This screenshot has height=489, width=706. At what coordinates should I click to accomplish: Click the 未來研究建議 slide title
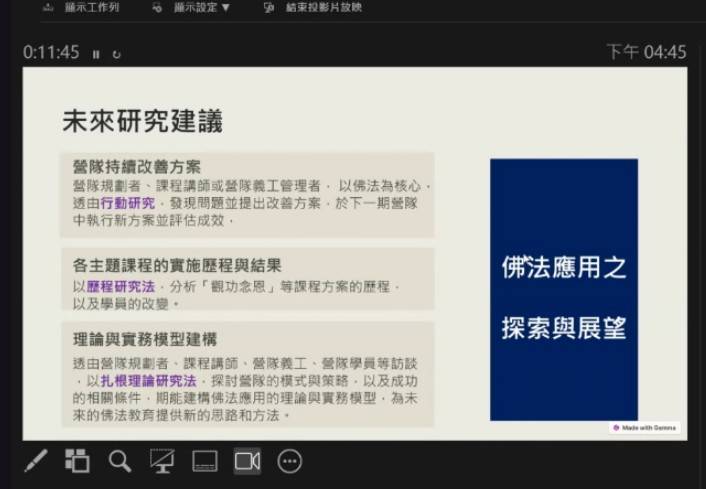pos(142,122)
